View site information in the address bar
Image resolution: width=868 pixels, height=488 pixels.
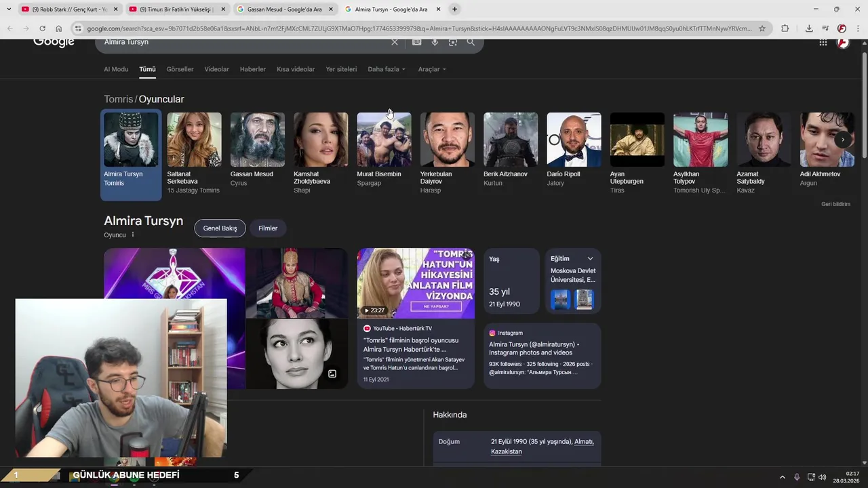[78, 28]
